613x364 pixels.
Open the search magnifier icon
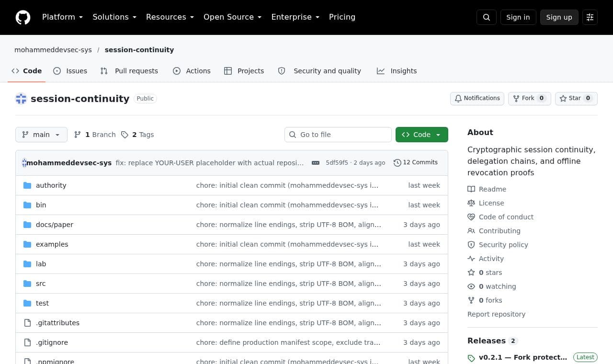click(487, 17)
